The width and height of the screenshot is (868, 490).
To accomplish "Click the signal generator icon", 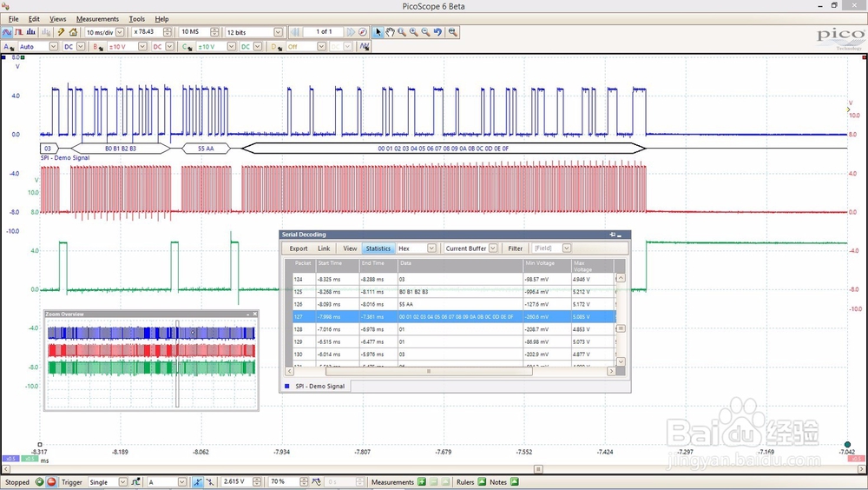I will (x=365, y=47).
